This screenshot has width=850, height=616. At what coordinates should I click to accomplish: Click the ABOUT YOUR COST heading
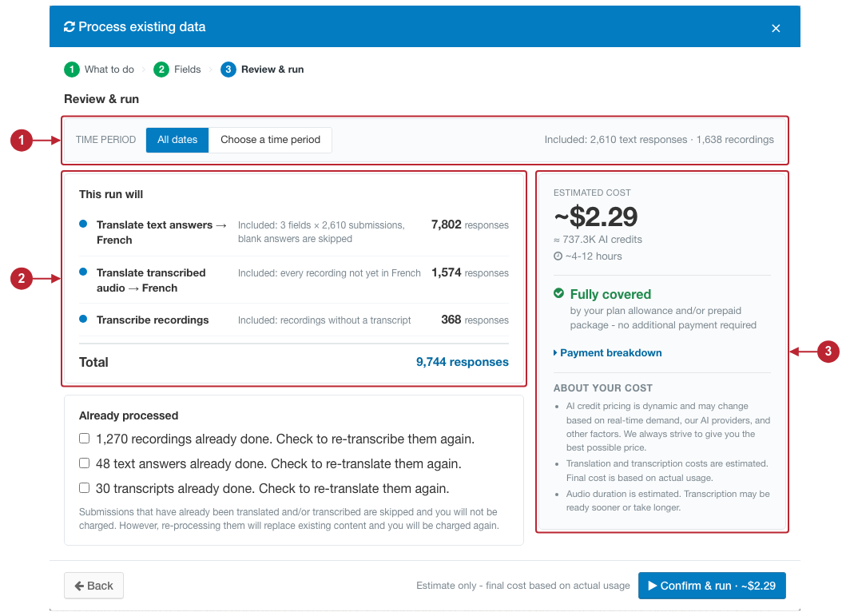[x=603, y=387]
